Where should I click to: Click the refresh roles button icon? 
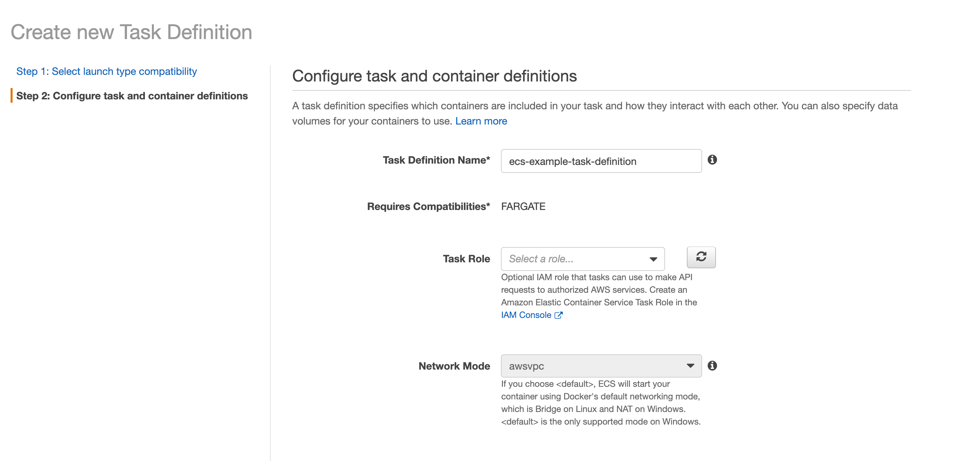(x=701, y=257)
